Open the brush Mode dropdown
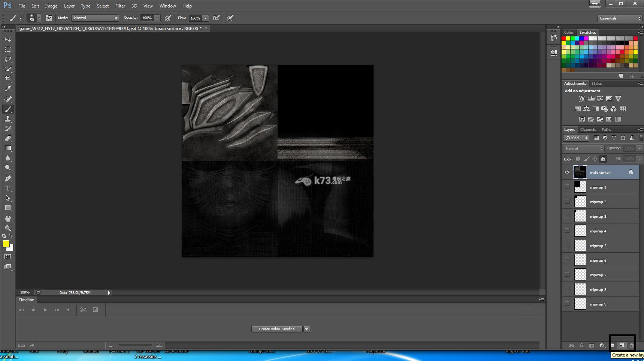This screenshot has width=644, height=361. pyautogui.click(x=95, y=18)
